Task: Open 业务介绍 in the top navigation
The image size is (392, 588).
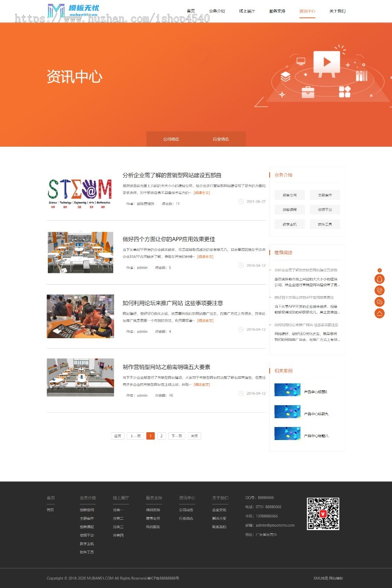Action: click(x=216, y=11)
